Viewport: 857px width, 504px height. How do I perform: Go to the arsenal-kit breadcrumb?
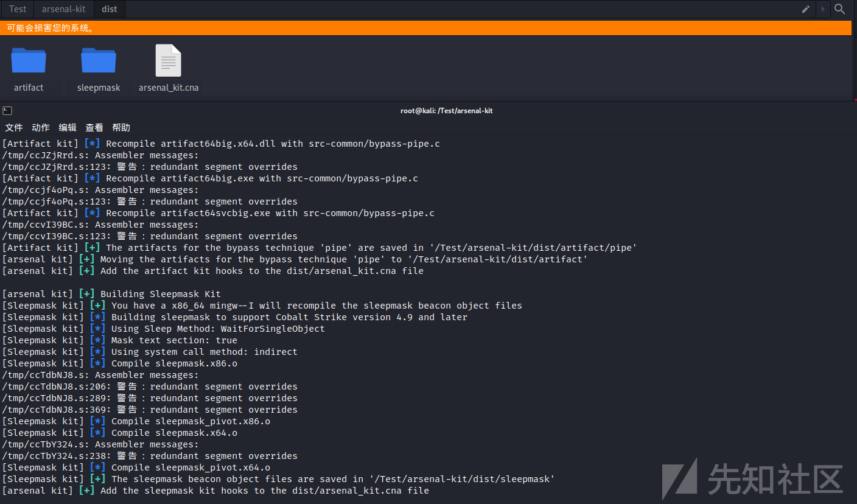point(64,9)
